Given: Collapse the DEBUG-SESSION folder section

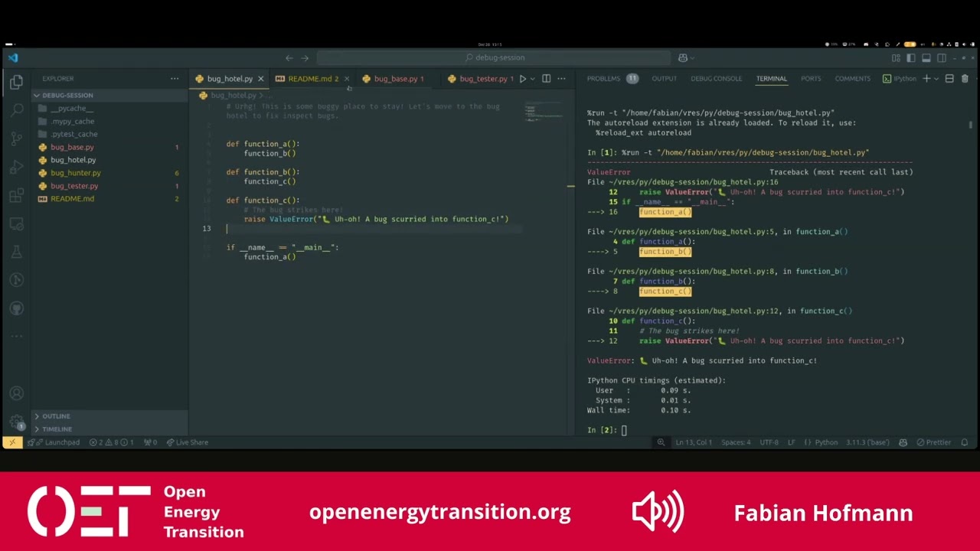Looking at the screenshot, I should [x=109, y=95].
